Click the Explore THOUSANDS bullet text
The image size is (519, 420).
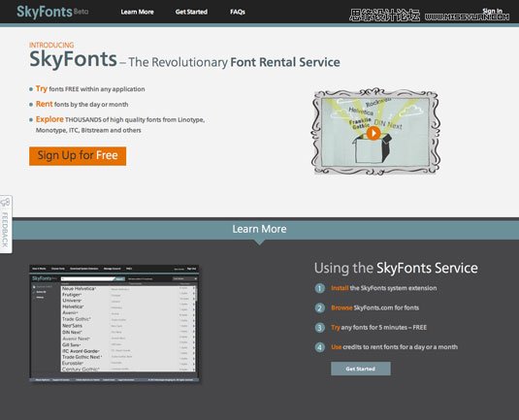[120, 124]
